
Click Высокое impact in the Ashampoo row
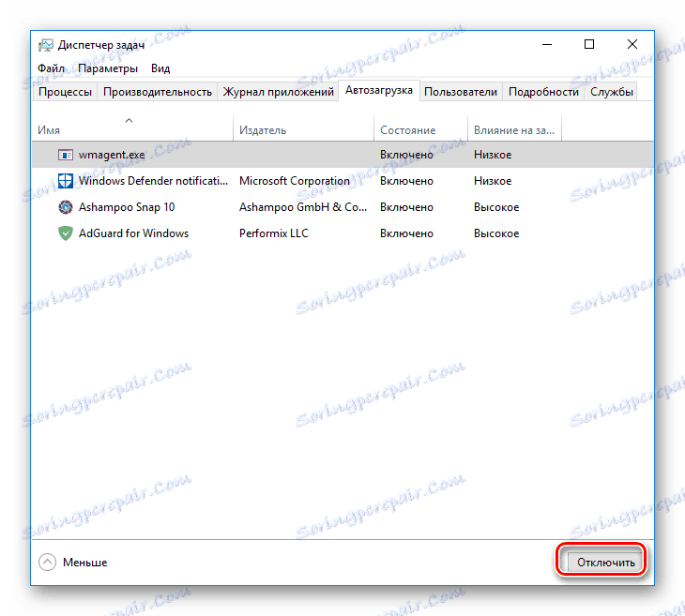[496, 207]
